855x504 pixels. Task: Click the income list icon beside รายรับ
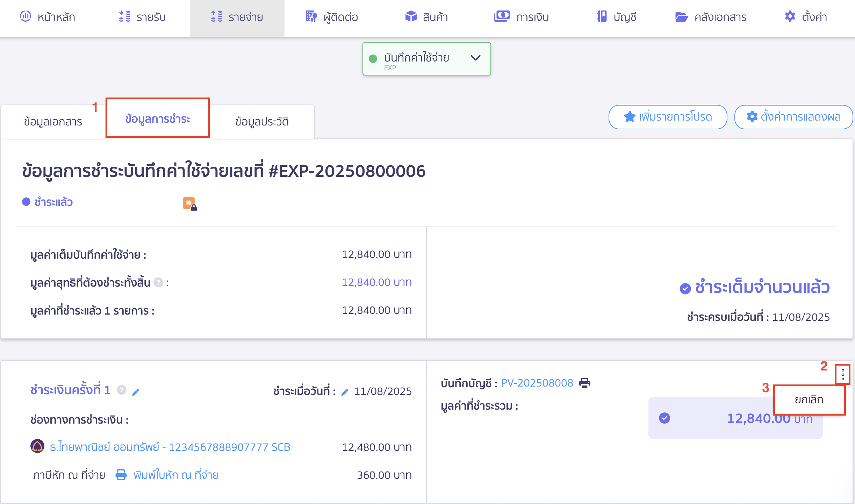click(125, 16)
